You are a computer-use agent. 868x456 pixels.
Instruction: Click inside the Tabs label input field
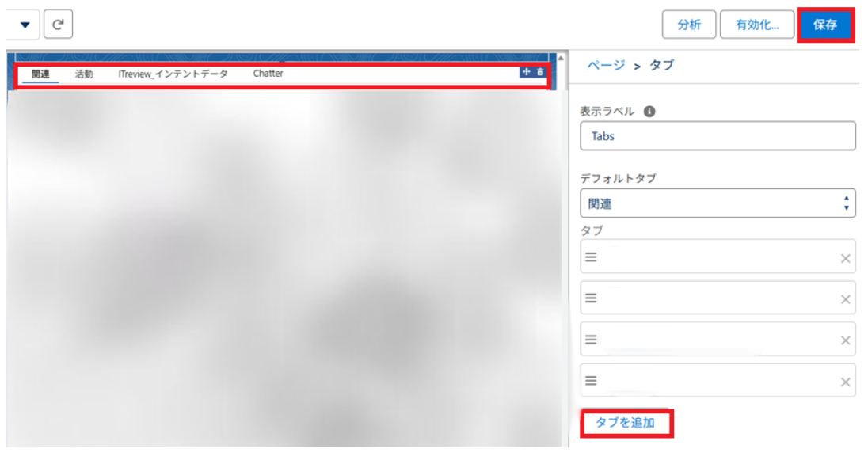713,135
